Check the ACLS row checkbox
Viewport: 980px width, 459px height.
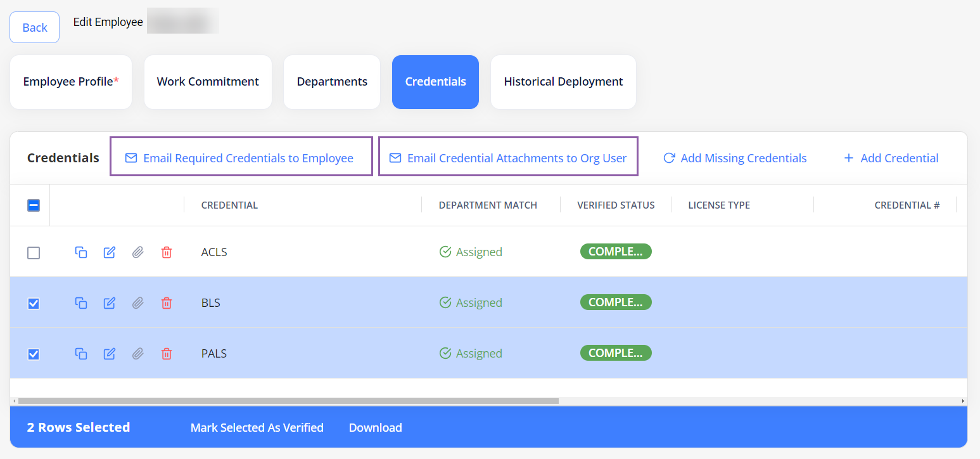(x=34, y=253)
